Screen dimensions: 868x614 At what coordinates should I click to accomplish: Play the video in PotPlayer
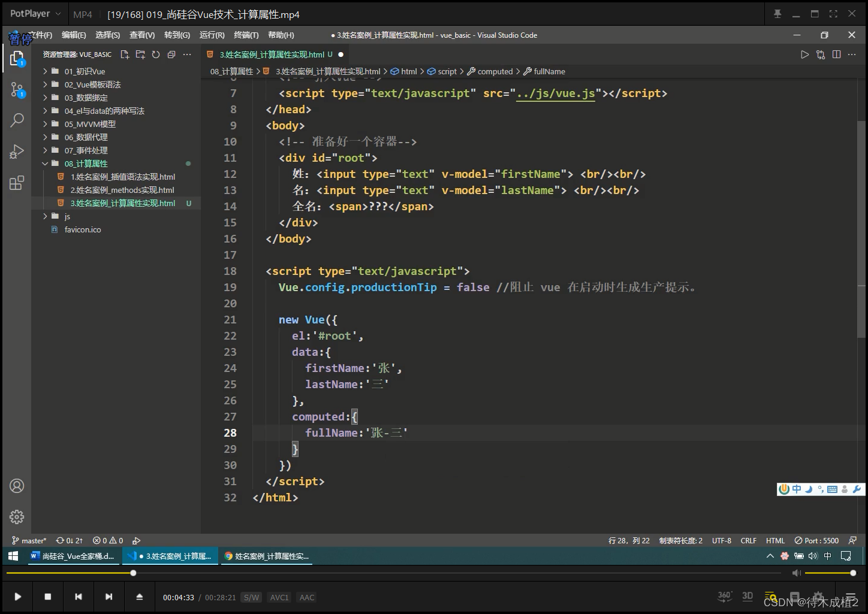click(18, 597)
